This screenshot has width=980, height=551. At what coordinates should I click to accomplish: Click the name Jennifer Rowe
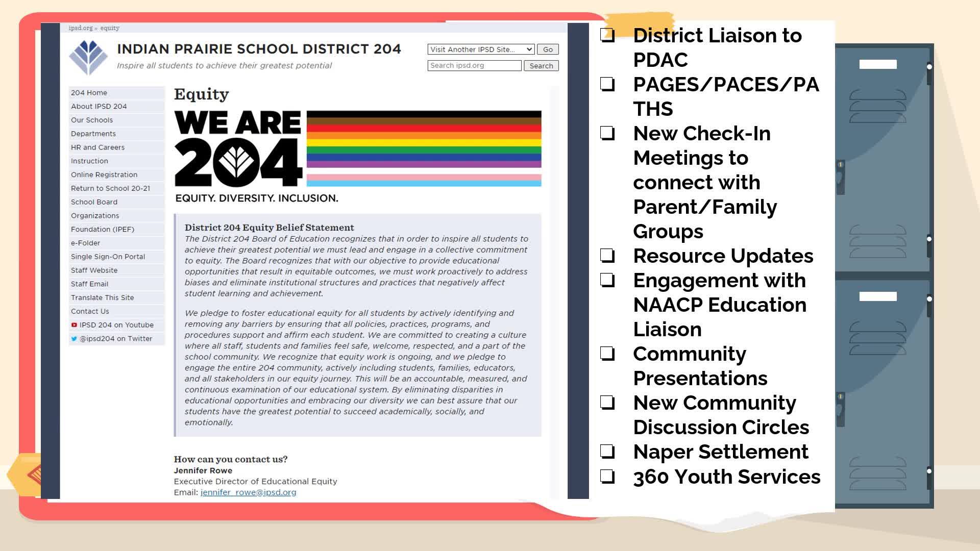(x=203, y=470)
